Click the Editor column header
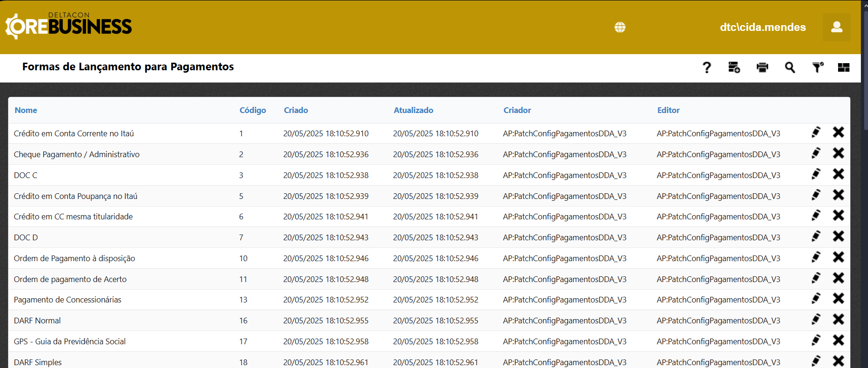 [668, 110]
